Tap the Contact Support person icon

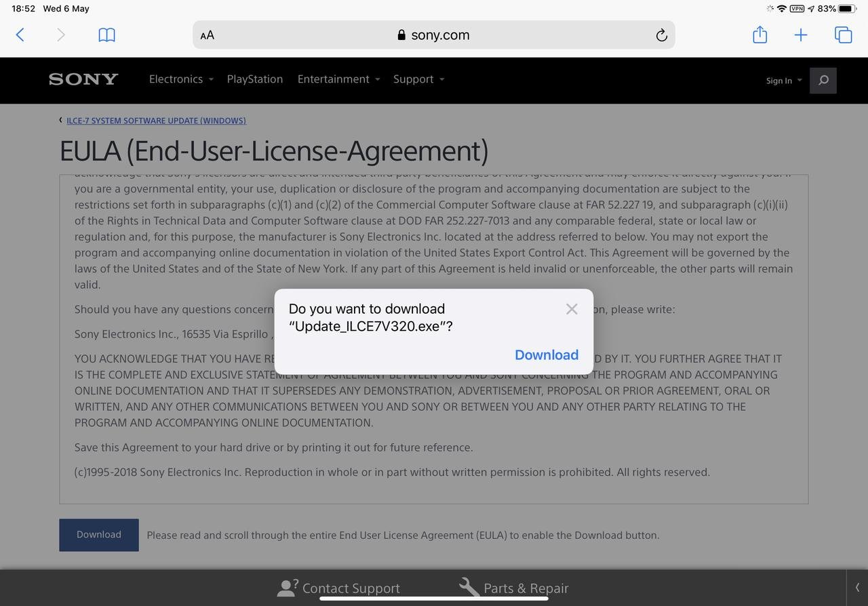pyautogui.click(x=288, y=588)
